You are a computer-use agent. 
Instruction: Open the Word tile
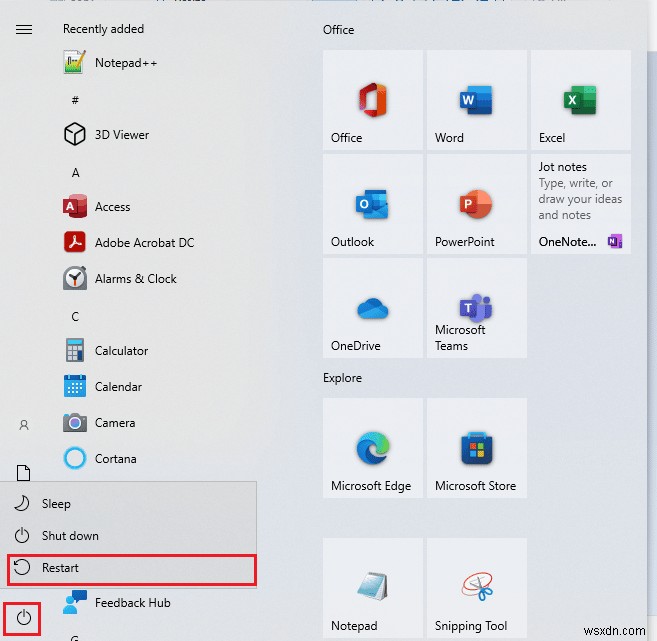coord(476,100)
